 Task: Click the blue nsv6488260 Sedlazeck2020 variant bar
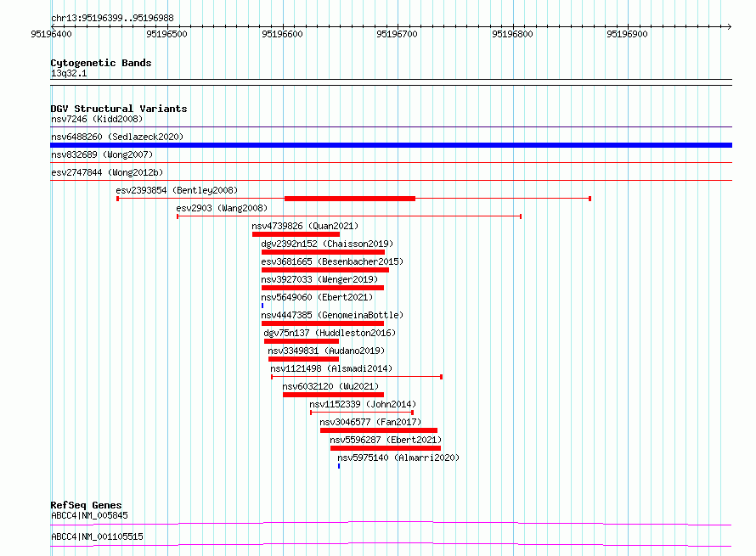(x=391, y=145)
